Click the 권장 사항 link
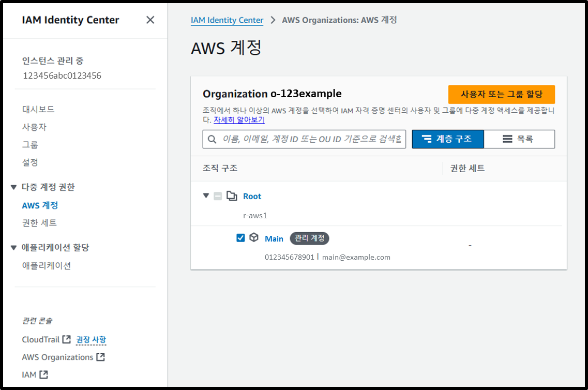Image resolution: width=588 pixels, height=390 pixels. pos(91,339)
